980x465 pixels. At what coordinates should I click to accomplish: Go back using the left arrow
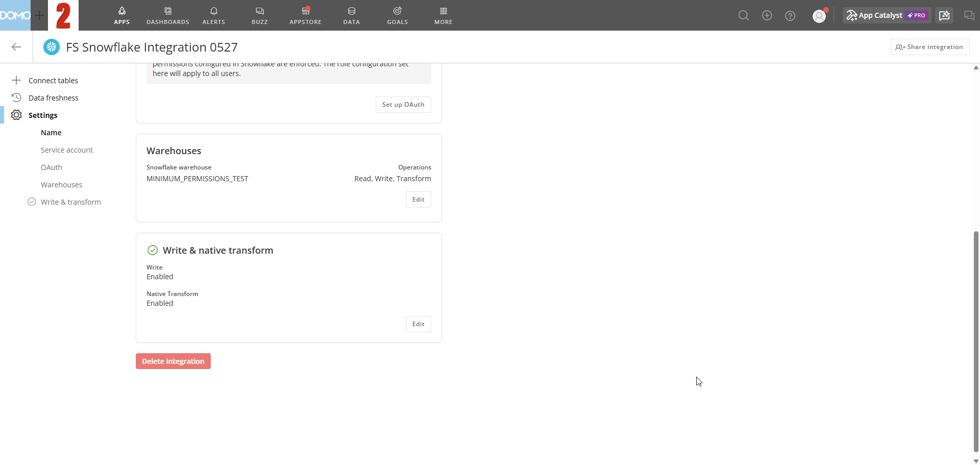pyautogui.click(x=16, y=47)
